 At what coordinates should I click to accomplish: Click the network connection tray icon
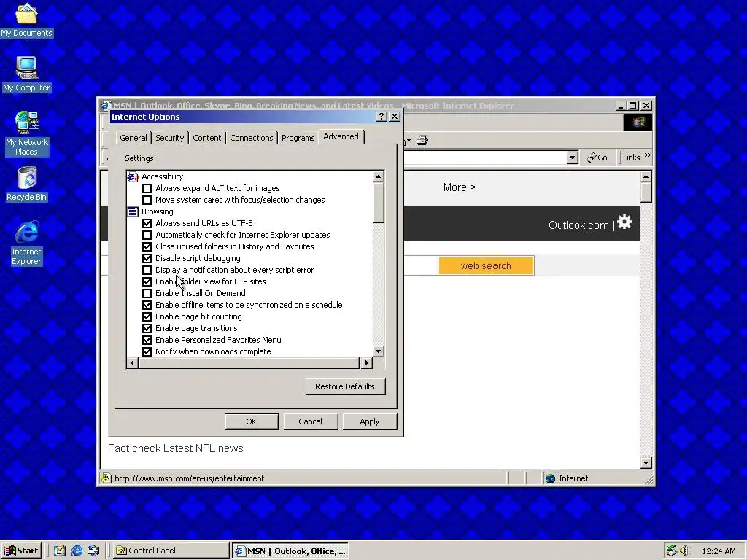pos(672,551)
